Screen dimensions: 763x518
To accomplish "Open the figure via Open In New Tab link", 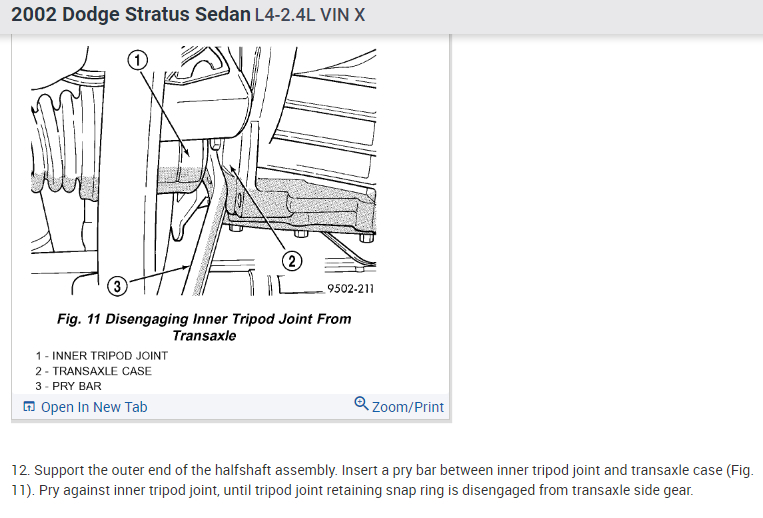I will click(x=94, y=407).
